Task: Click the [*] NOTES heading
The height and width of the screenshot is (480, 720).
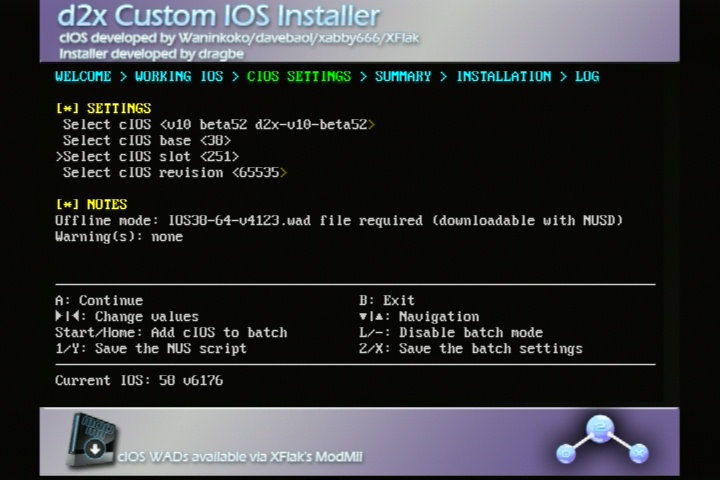Action: pyautogui.click(x=91, y=204)
